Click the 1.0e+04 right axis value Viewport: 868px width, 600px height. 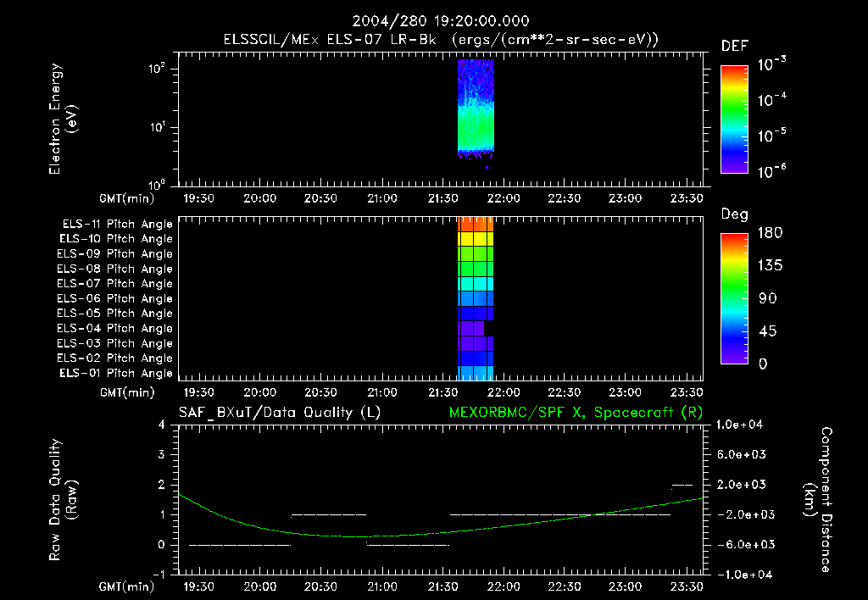[739, 425]
